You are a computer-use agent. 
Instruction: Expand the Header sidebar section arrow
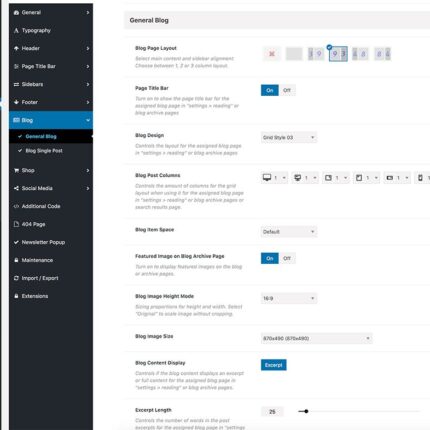[88, 48]
